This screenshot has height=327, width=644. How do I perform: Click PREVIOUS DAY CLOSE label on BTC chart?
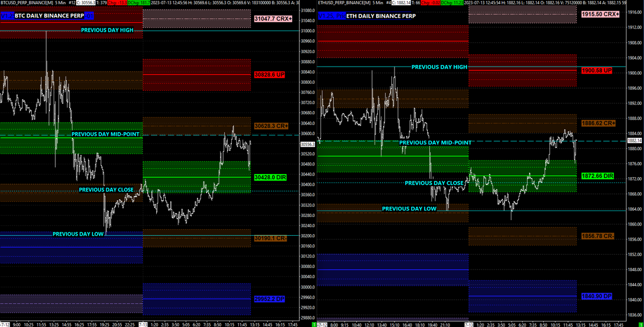coord(106,190)
